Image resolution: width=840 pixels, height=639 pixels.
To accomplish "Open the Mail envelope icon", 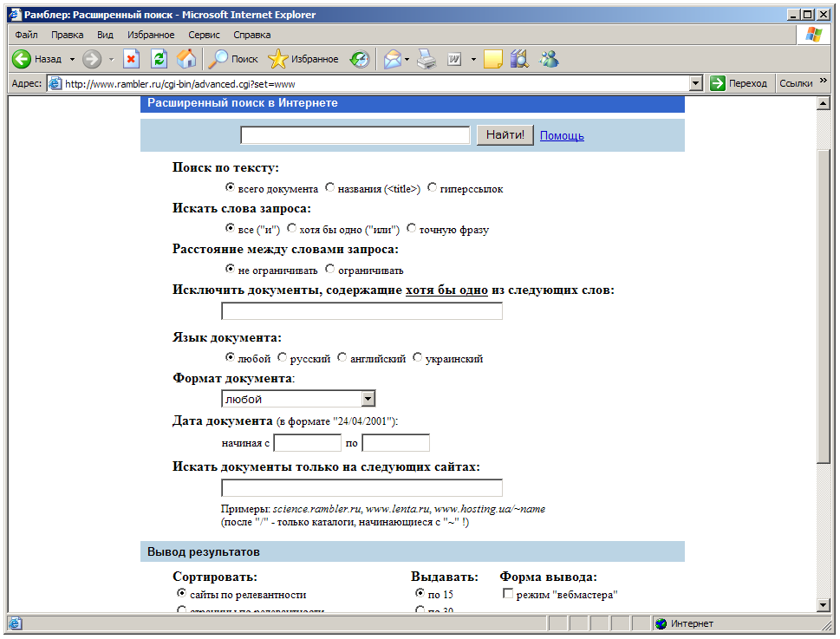I will 392,59.
